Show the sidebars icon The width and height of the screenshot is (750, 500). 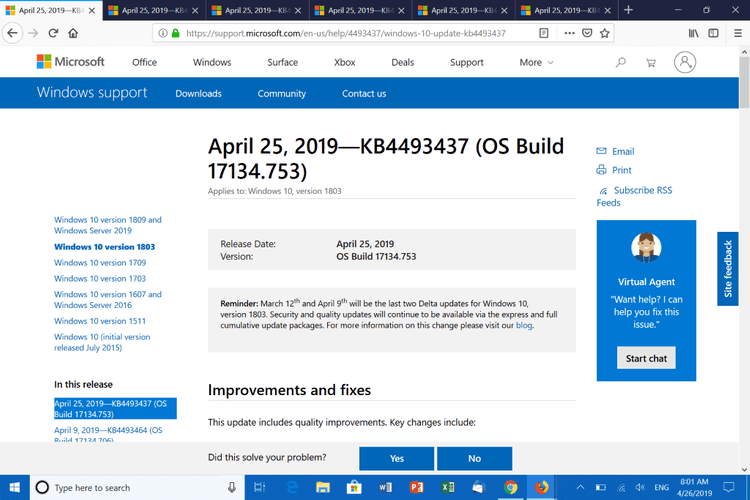(x=713, y=33)
